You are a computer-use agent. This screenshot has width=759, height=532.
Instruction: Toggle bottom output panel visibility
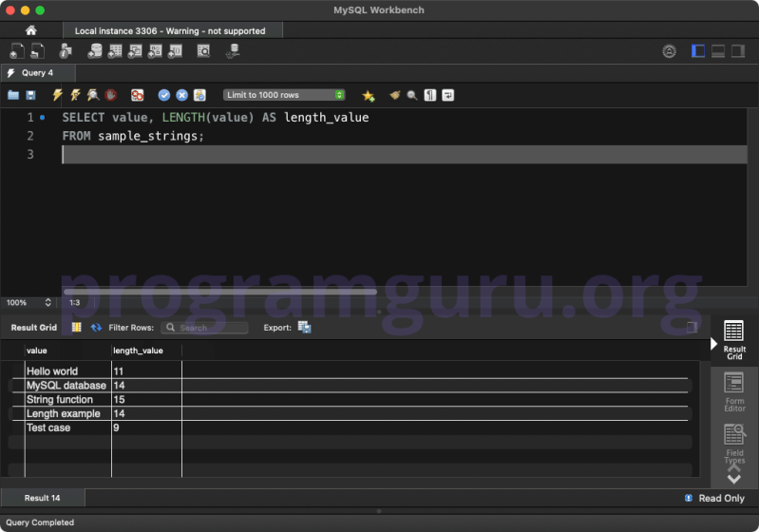tap(718, 51)
